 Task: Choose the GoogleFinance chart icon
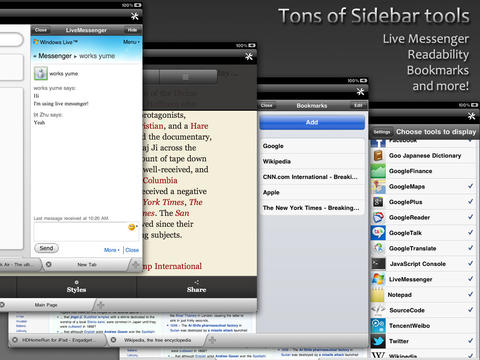pos(378,171)
